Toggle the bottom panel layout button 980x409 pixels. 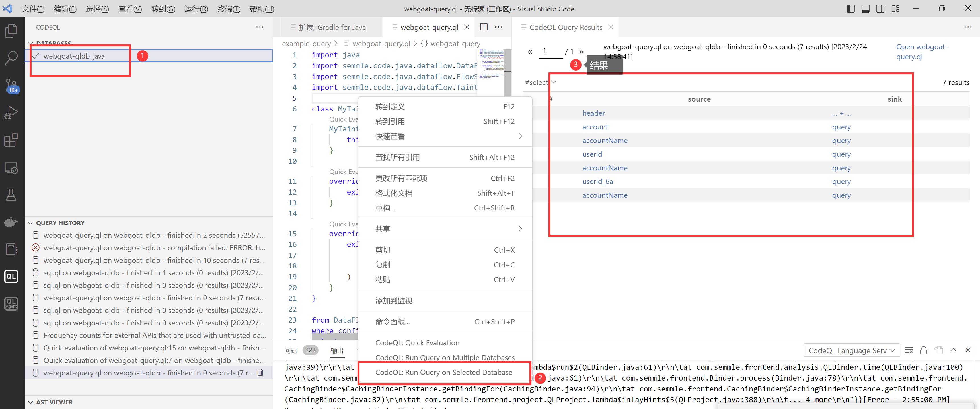(x=866, y=8)
